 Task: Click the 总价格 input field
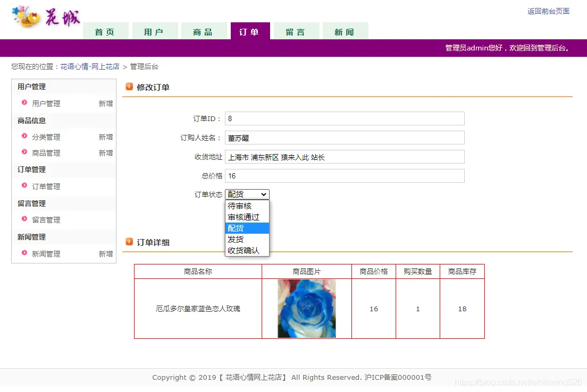(x=345, y=176)
